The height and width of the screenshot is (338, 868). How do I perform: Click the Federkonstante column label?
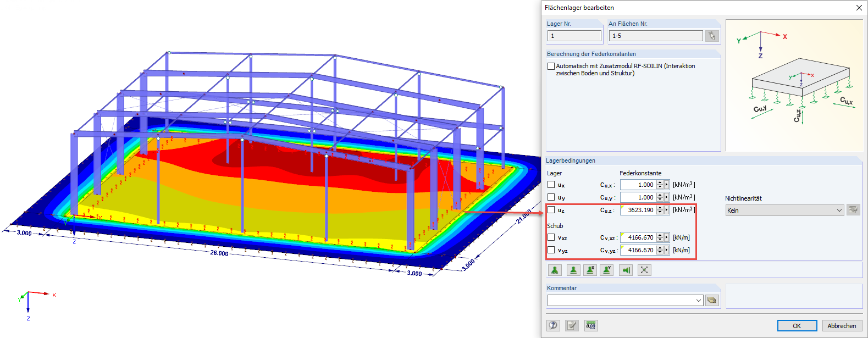[640, 173]
